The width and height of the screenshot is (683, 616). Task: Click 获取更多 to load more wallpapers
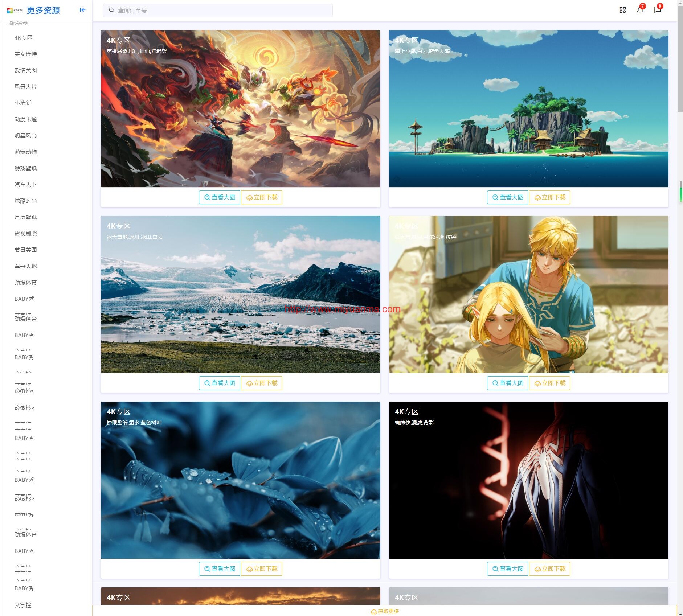tap(385, 611)
